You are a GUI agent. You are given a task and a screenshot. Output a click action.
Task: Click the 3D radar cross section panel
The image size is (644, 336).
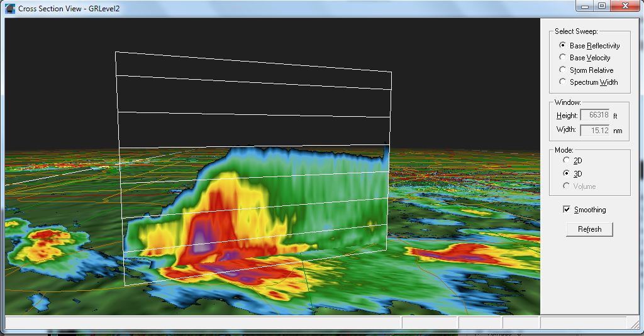tap(272, 166)
